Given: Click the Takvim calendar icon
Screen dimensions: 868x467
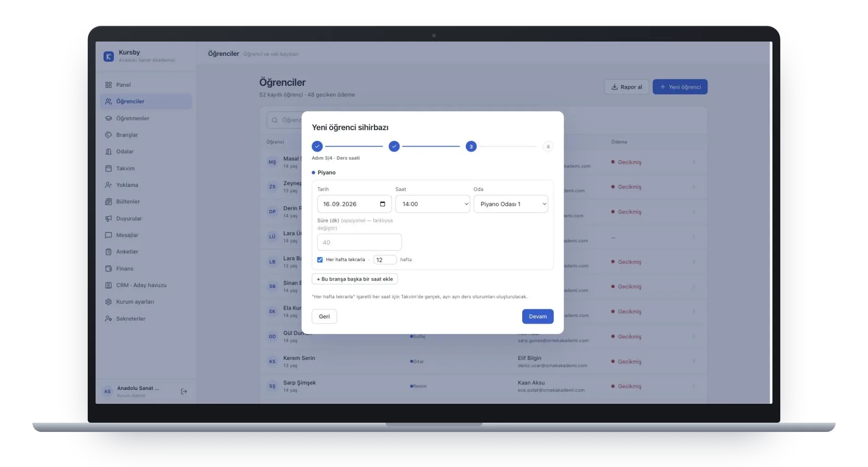Looking at the screenshot, I should [108, 168].
